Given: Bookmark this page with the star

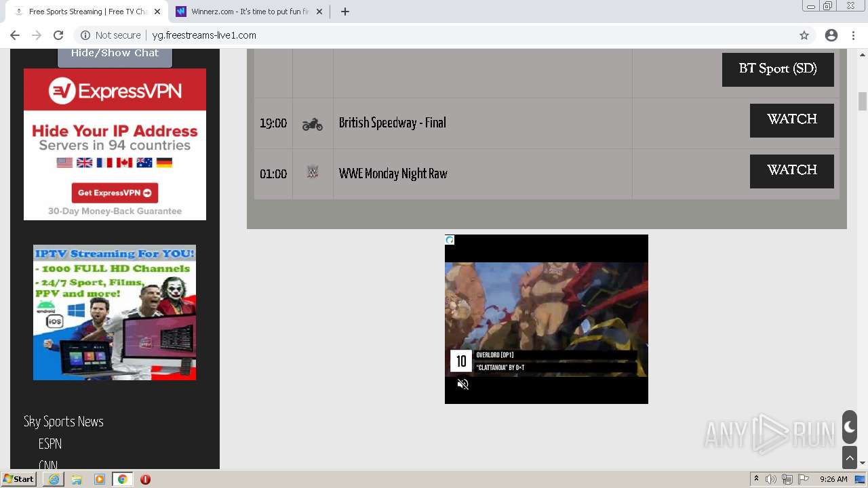Looking at the screenshot, I should (x=804, y=35).
